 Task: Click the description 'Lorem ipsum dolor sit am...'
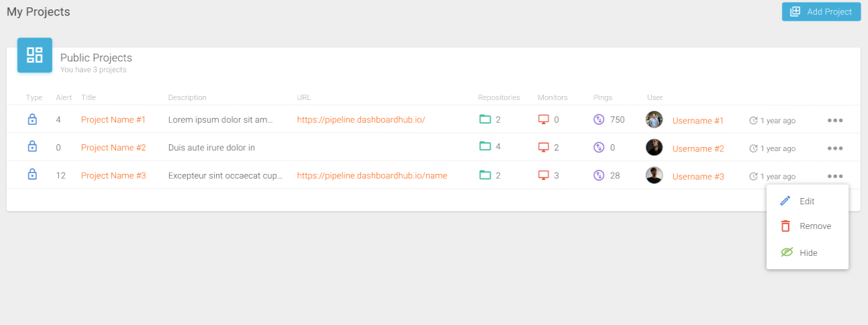[x=221, y=120]
